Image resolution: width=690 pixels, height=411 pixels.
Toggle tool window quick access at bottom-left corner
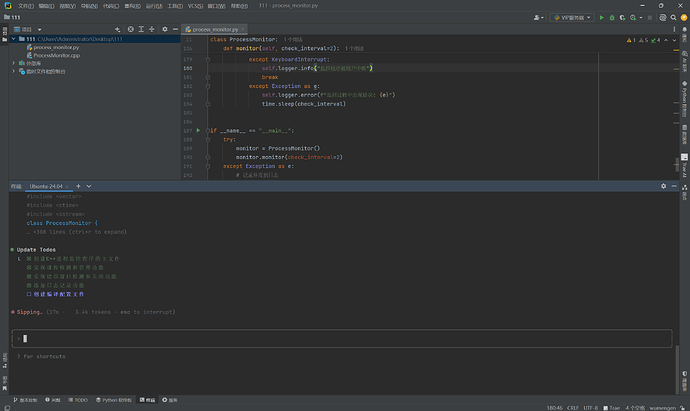[x=7, y=407]
